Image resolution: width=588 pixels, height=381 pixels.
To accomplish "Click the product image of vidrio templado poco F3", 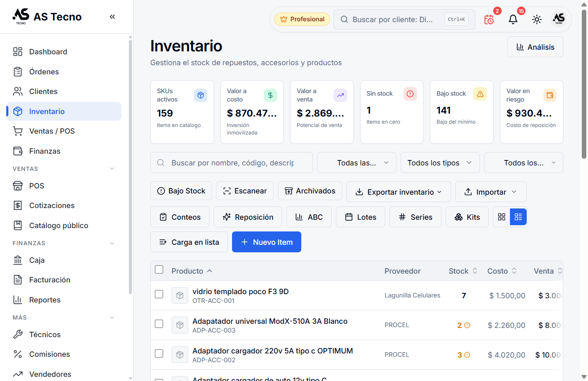I will (180, 295).
